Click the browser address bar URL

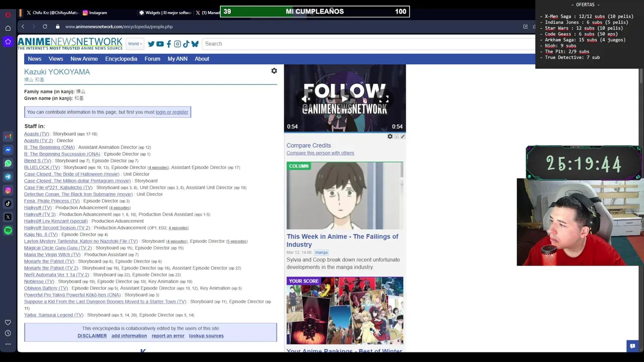click(x=119, y=27)
